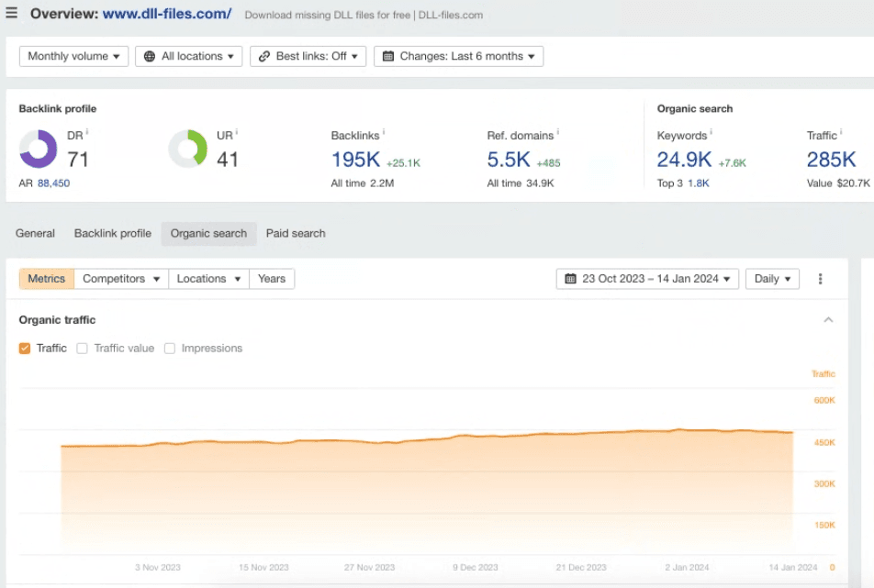Image resolution: width=874 pixels, height=588 pixels.
Task: Click the UR donut chart icon
Action: [x=187, y=149]
